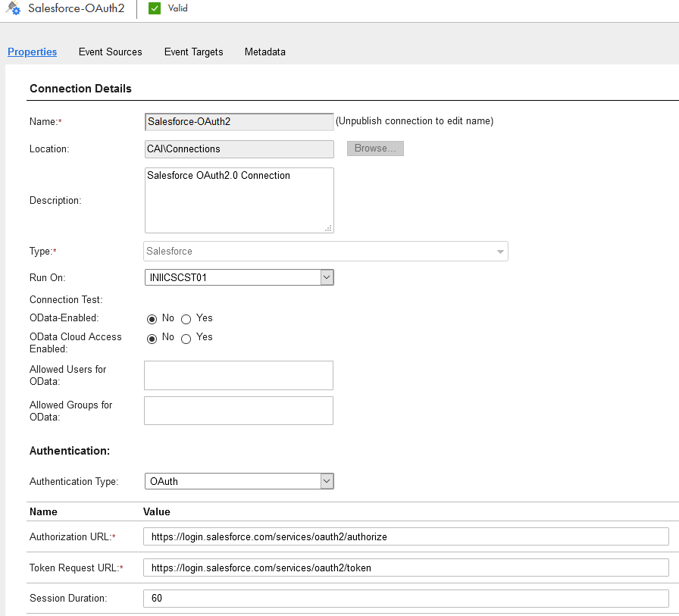This screenshot has width=679, height=616.
Task: Click into the Description text area
Action: [239, 201]
